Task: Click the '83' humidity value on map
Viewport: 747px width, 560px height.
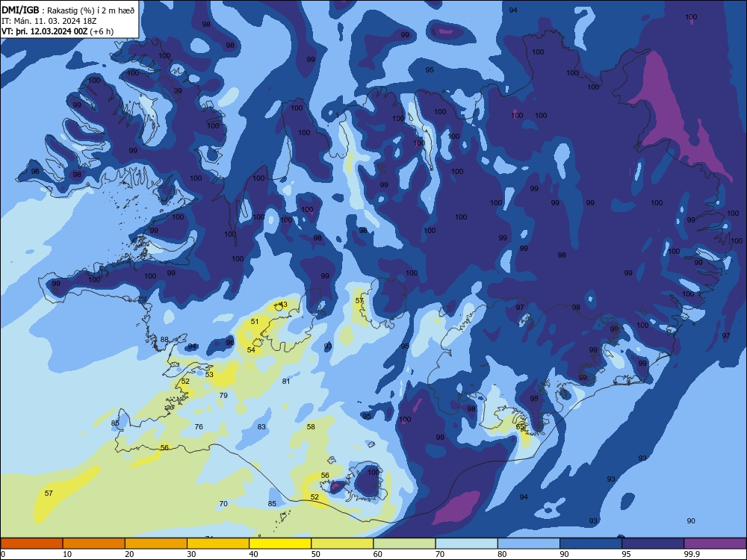Action: point(261,426)
